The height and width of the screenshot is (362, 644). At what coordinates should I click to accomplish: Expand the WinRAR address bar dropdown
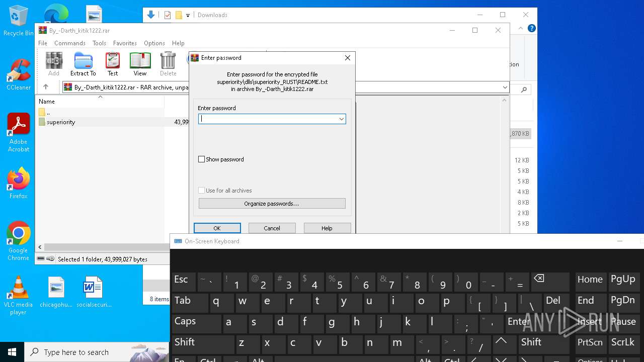(505, 87)
